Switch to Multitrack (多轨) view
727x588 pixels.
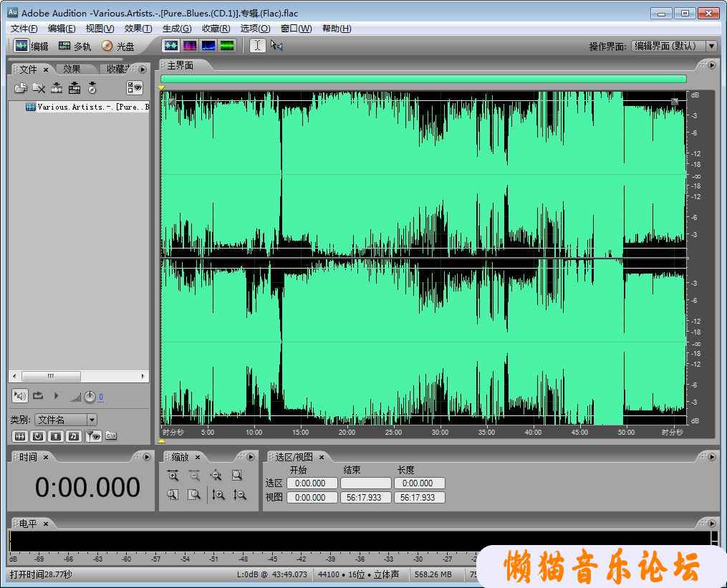74,46
